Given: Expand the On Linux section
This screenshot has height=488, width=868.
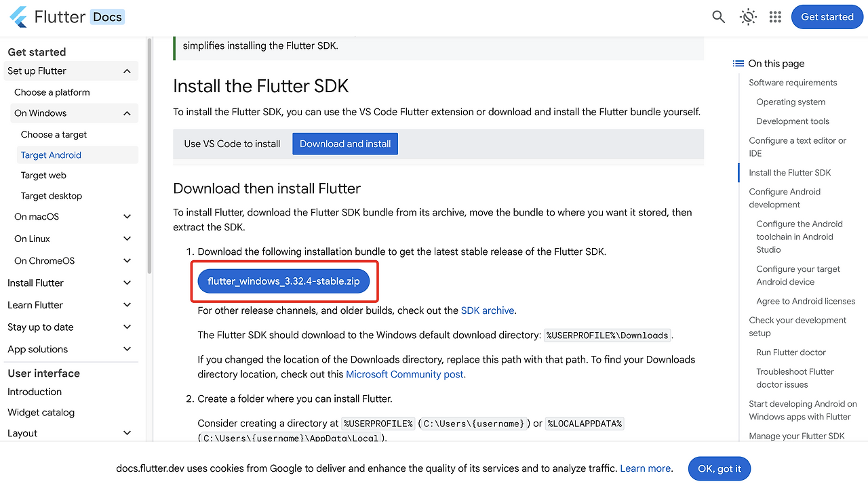Looking at the screenshot, I should pyautogui.click(x=127, y=239).
